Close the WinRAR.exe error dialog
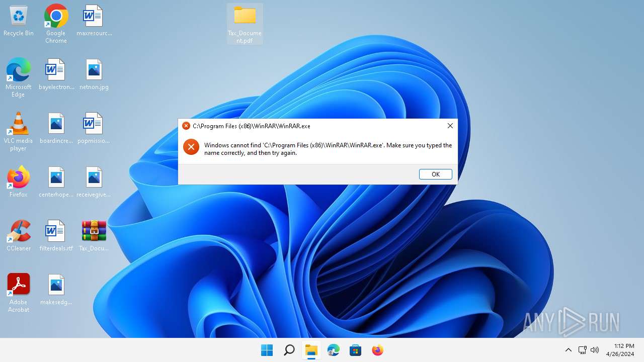Screen dimensions: 644x362 [450, 126]
